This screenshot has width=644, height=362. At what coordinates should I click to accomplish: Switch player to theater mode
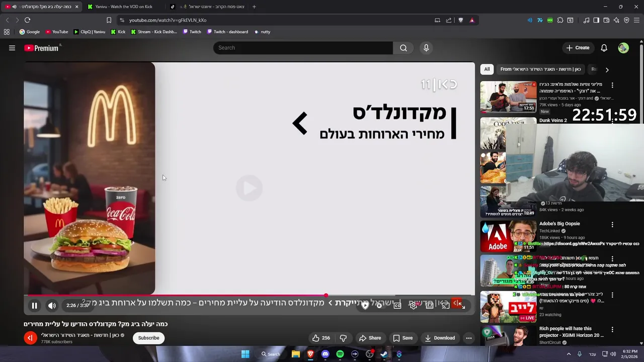pos(430,305)
